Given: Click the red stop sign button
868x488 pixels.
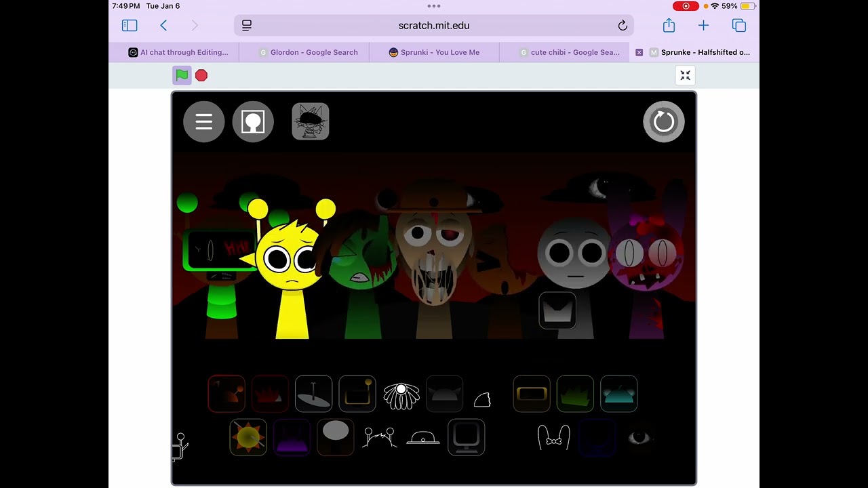Looking at the screenshot, I should 201,75.
